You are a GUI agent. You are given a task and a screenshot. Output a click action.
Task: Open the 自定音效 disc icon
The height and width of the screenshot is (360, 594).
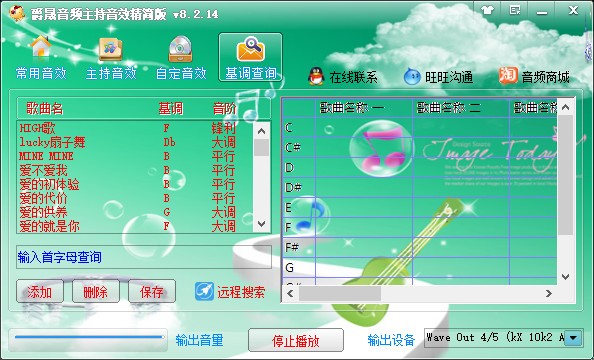point(181,57)
